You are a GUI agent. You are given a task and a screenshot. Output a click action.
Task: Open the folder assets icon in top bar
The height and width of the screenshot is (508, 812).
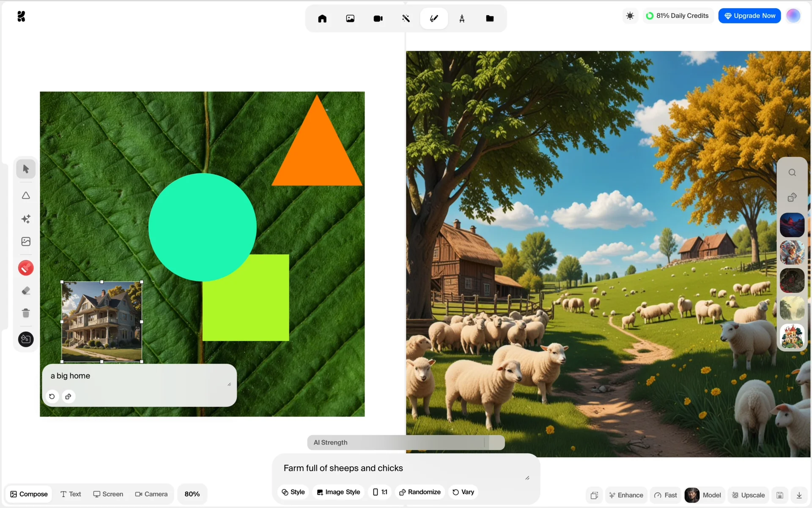[489, 19]
